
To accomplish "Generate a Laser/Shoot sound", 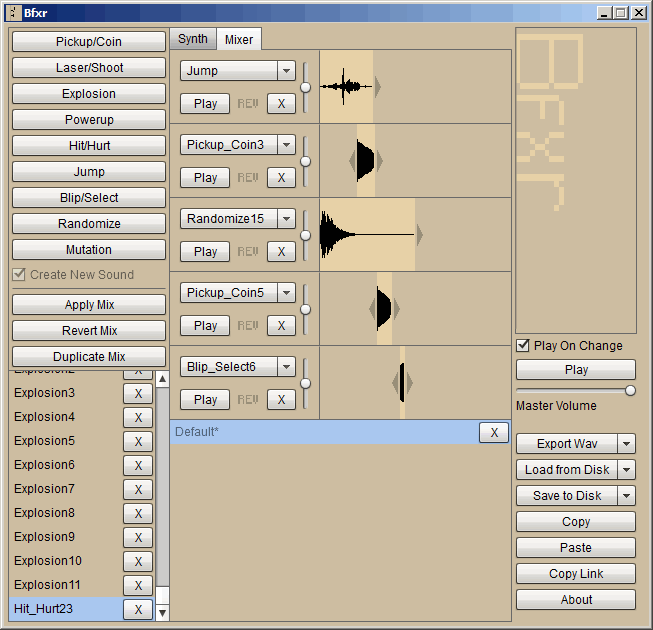I will point(89,67).
